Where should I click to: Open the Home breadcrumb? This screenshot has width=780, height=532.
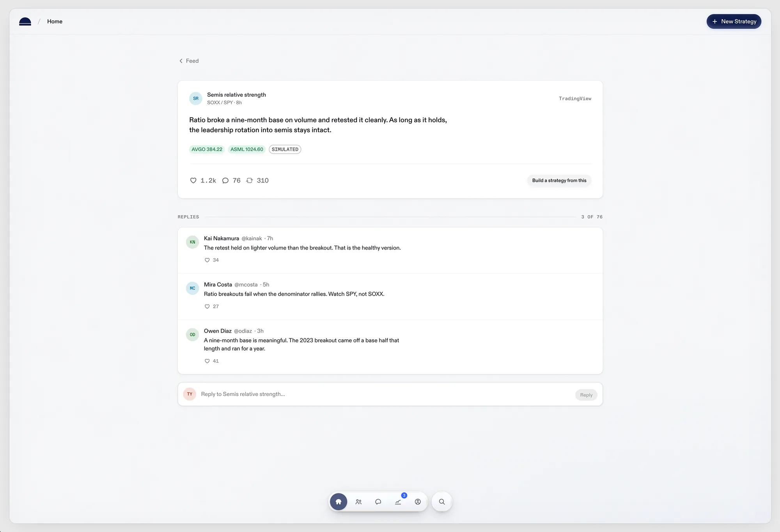55,21
